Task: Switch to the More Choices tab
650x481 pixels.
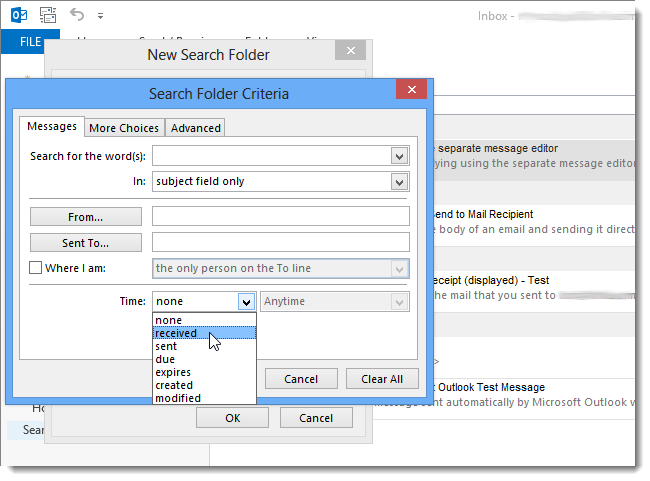Action: (x=124, y=128)
